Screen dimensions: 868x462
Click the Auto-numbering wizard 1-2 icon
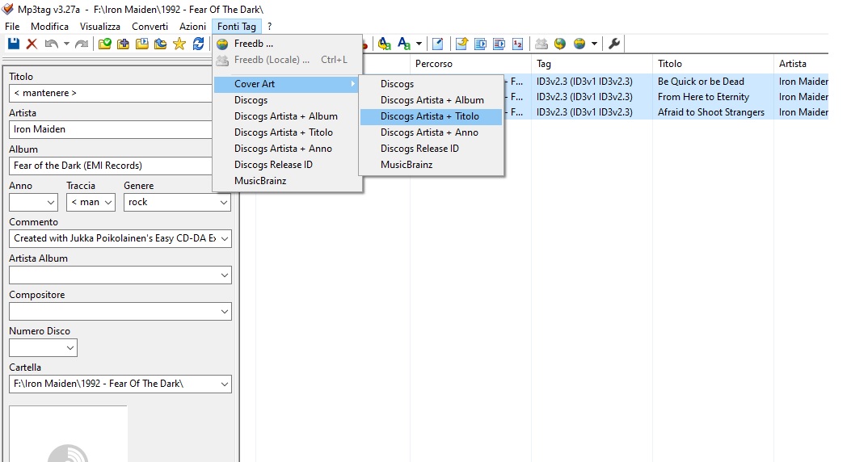pyautogui.click(x=517, y=44)
